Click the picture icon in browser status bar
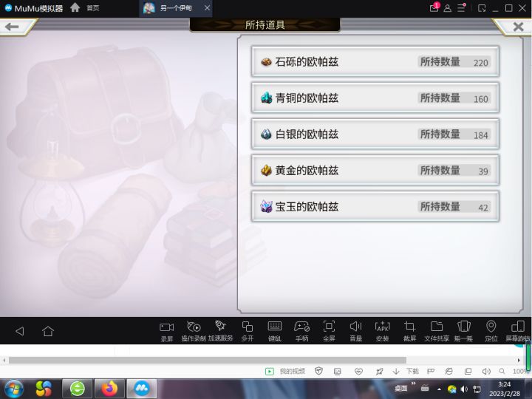The width and height of the screenshot is (532, 399). [337, 372]
